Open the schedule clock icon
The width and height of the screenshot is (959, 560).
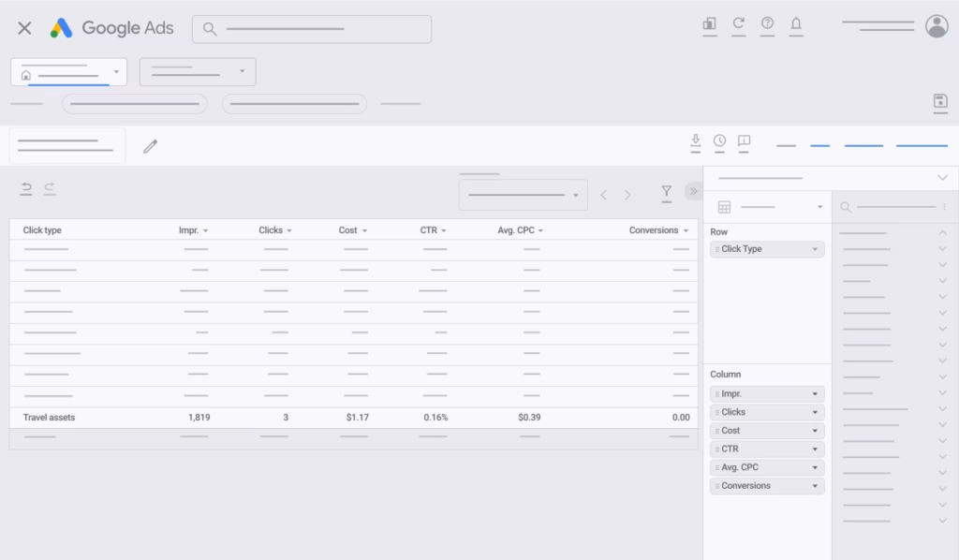(719, 140)
